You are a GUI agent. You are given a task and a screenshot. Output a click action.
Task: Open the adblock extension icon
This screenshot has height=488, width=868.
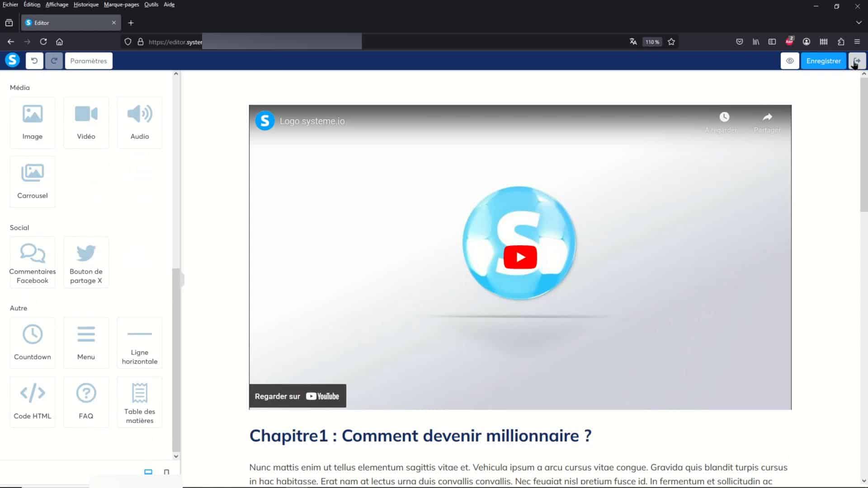(789, 41)
